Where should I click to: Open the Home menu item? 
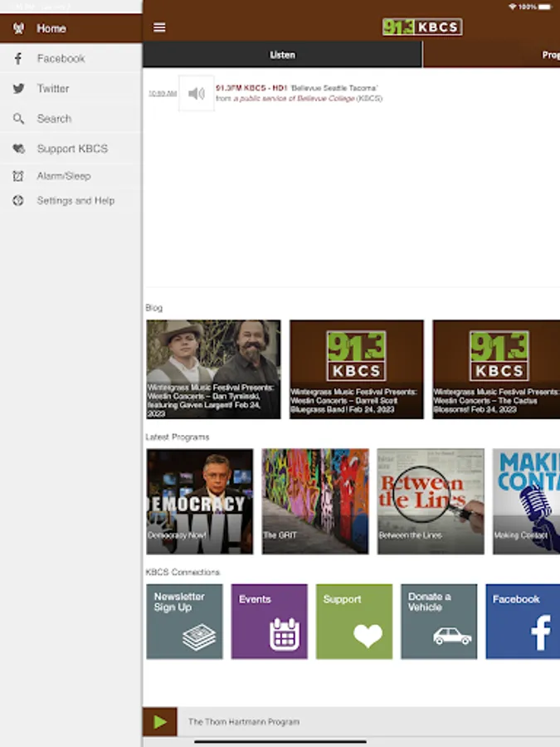coord(71,28)
